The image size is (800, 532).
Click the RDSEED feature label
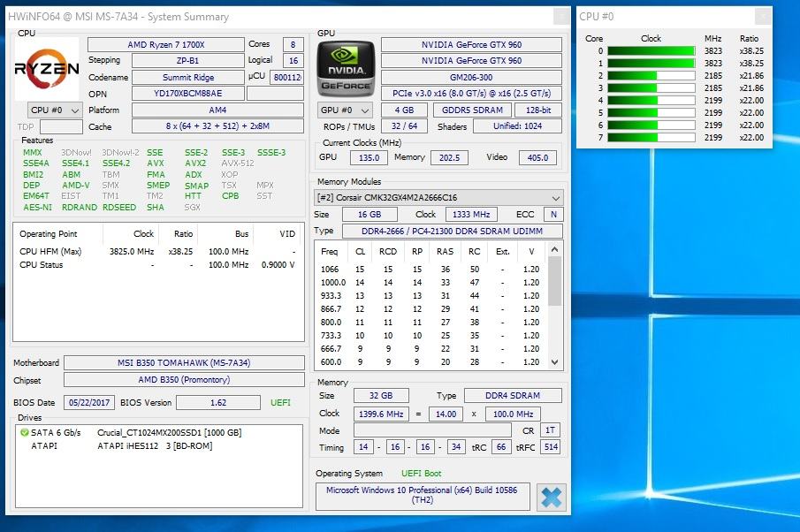click(119, 208)
